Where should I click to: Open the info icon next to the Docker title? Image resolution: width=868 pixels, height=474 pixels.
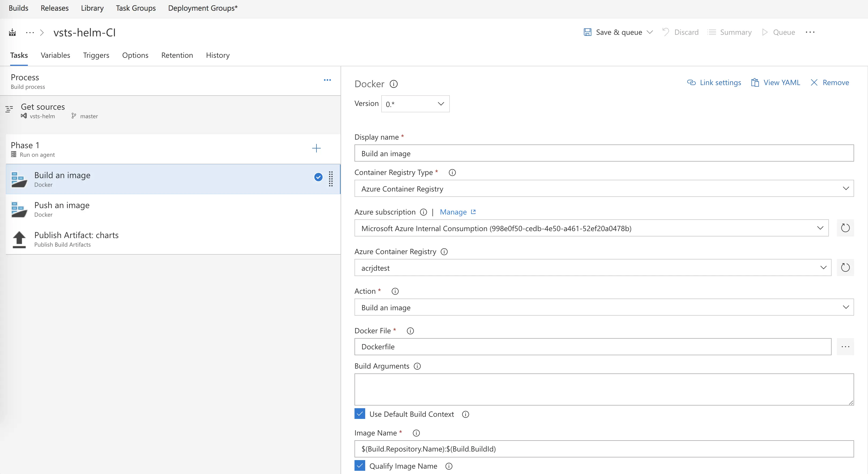[394, 84]
